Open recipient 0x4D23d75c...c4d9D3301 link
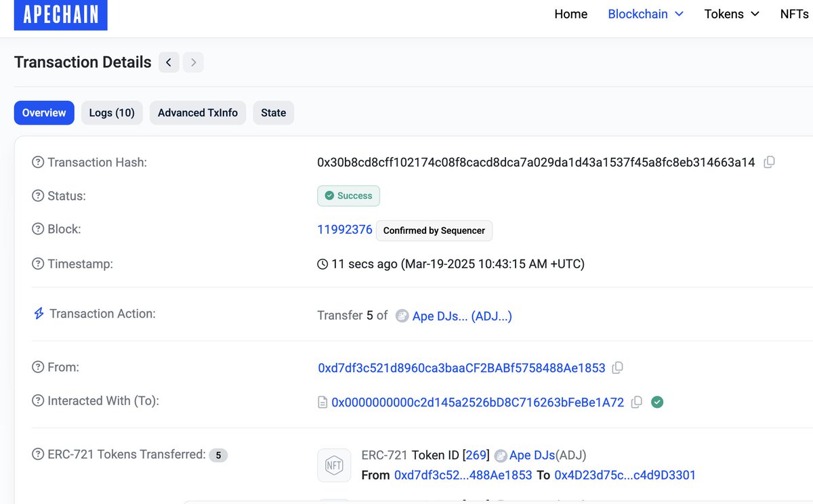Screen dimensions: 813x504 click(625, 476)
